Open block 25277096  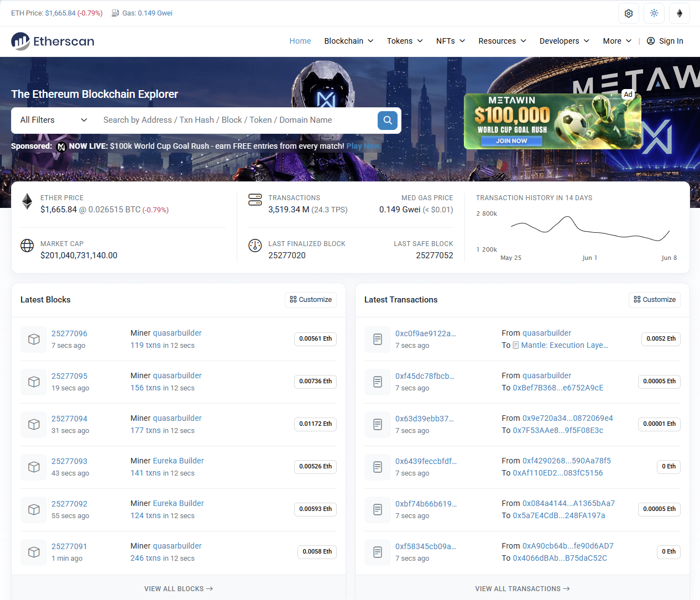coord(69,333)
